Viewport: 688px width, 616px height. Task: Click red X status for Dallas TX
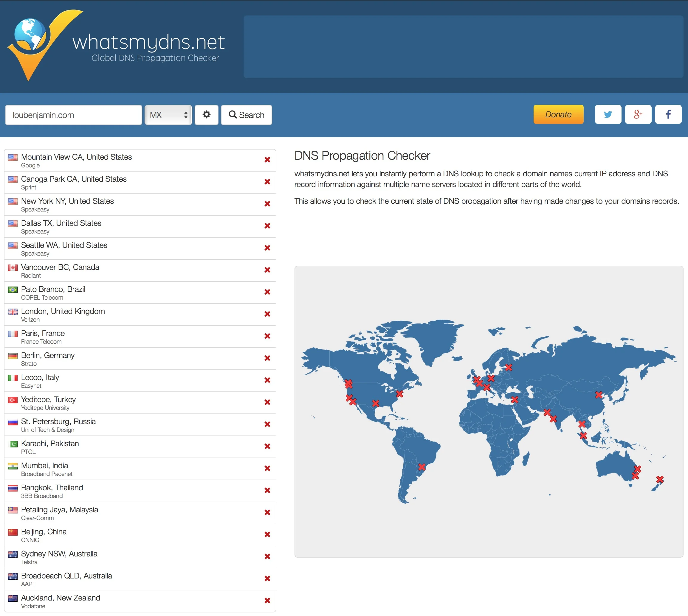click(x=267, y=226)
